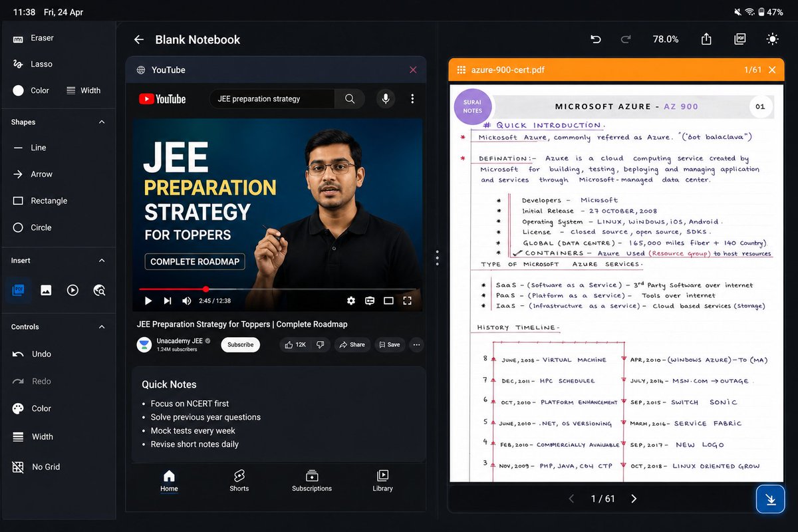
Task: Share the notebook
Action: click(x=706, y=39)
